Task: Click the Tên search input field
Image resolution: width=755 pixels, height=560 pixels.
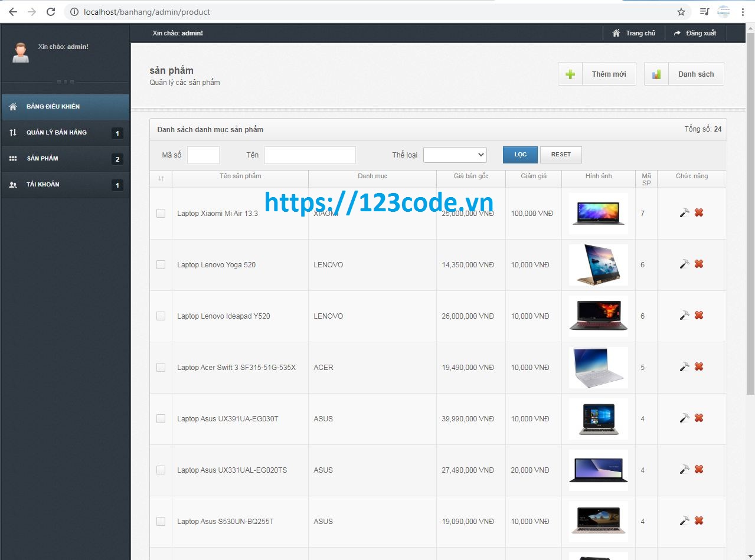Action: pyautogui.click(x=309, y=155)
